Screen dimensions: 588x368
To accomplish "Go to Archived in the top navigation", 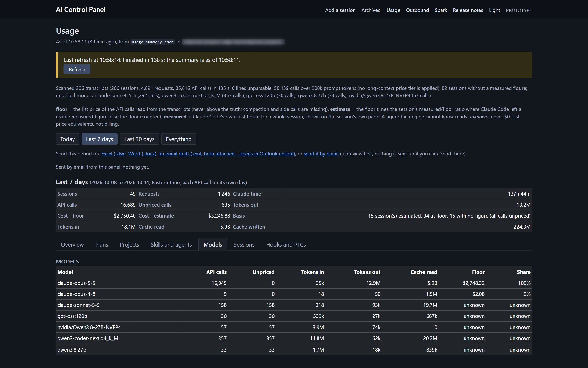I will tap(371, 10).
